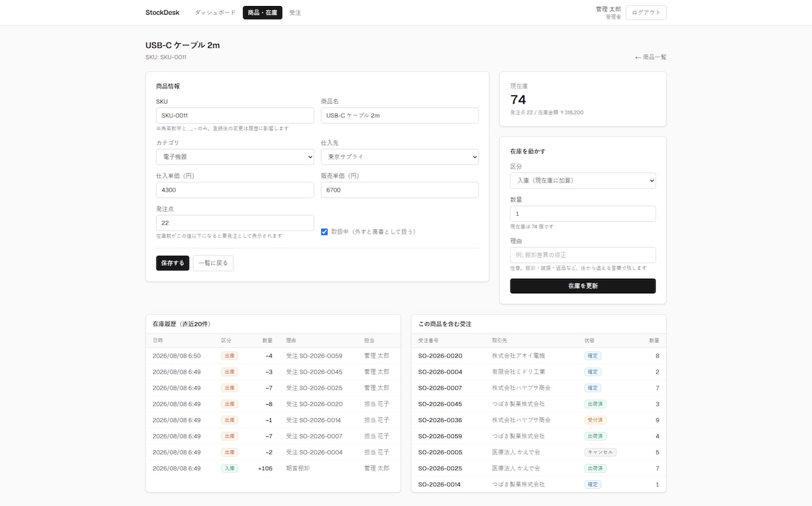Click the キャンセル status badge
This screenshot has height=506, width=812.
click(600, 452)
